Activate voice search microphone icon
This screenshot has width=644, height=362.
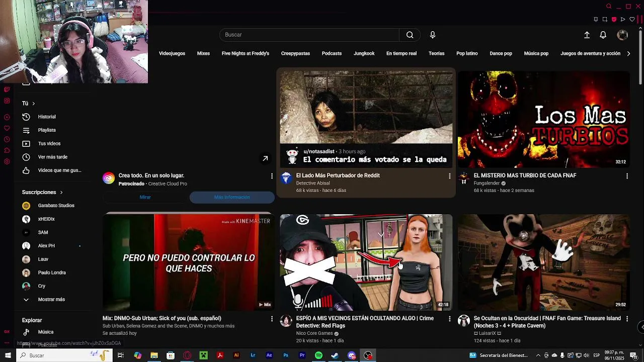tap(433, 35)
